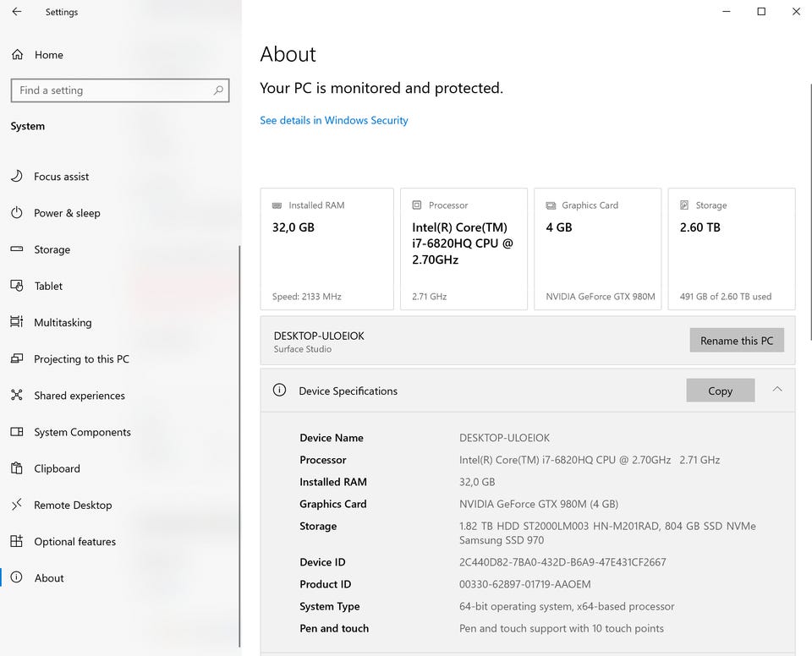Viewport: 812px width, 656px height.
Task: Go to Projecting to this PC
Action: pyautogui.click(x=81, y=359)
